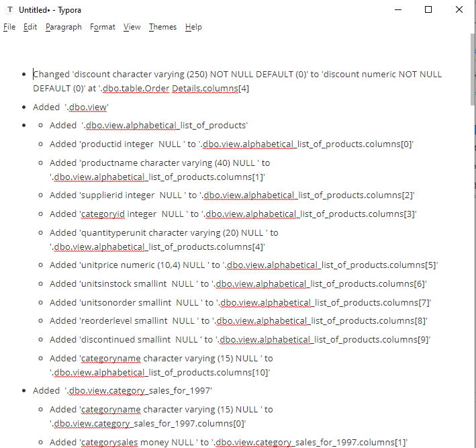Open the View menu

click(x=132, y=27)
